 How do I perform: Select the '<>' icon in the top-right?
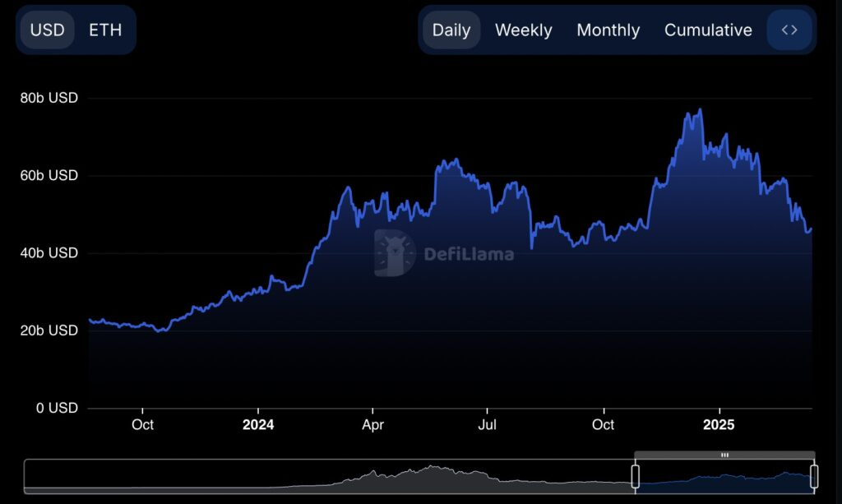coord(789,30)
